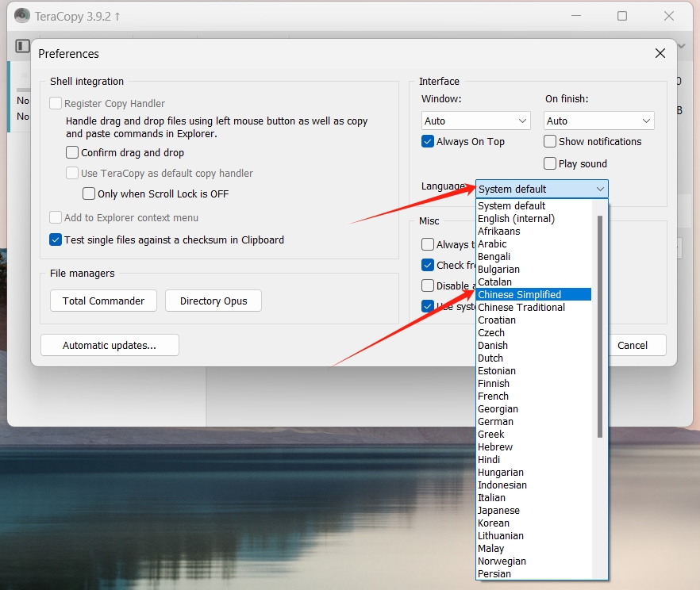
Task: Open Total Commander file manager setup
Action: pos(103,301)
